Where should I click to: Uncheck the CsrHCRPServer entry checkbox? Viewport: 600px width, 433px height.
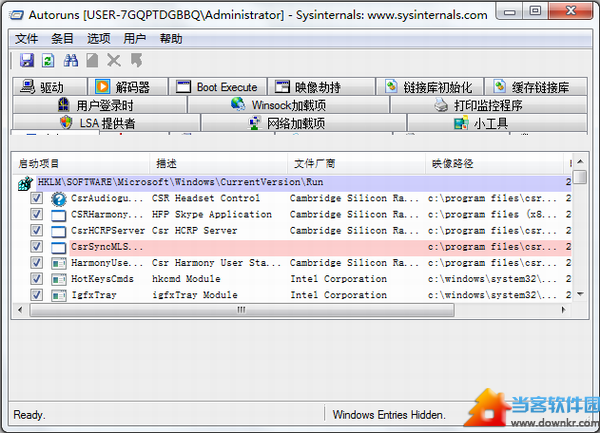(36, 230)
